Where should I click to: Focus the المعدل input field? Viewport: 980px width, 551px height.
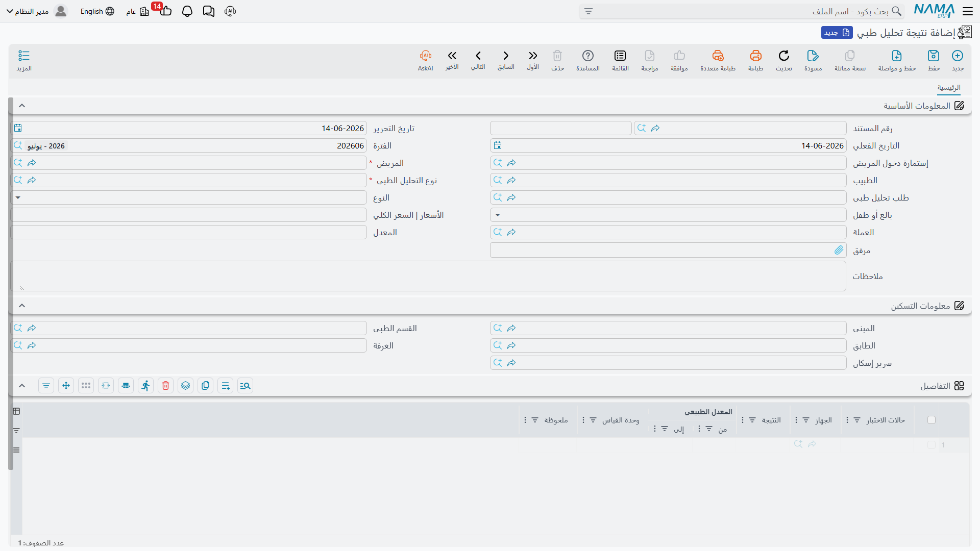(189, 232)
